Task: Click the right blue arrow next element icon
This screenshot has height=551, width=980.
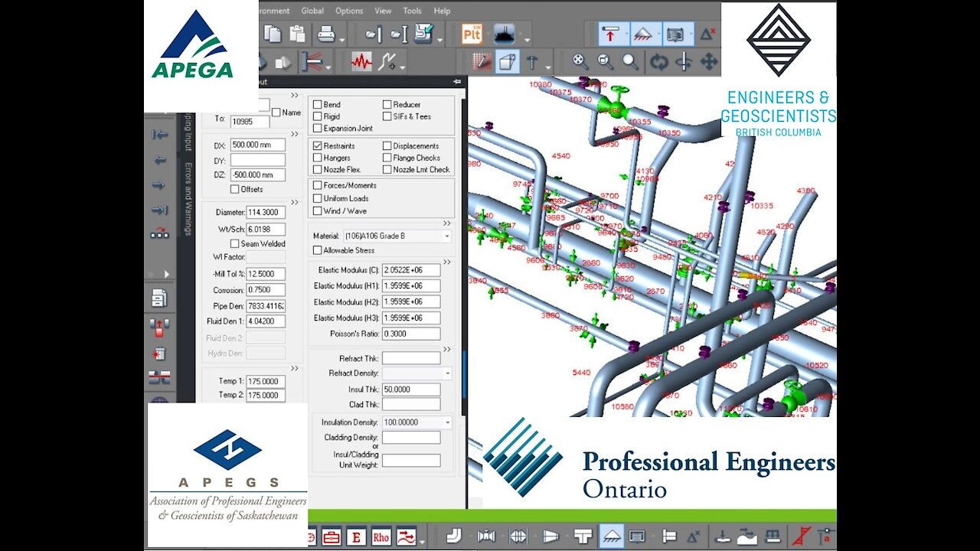Action: pos(159,185)
